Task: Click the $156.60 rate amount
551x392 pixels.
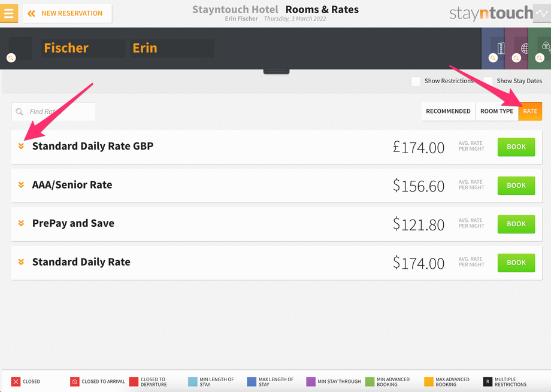Action: coord(419,186)
